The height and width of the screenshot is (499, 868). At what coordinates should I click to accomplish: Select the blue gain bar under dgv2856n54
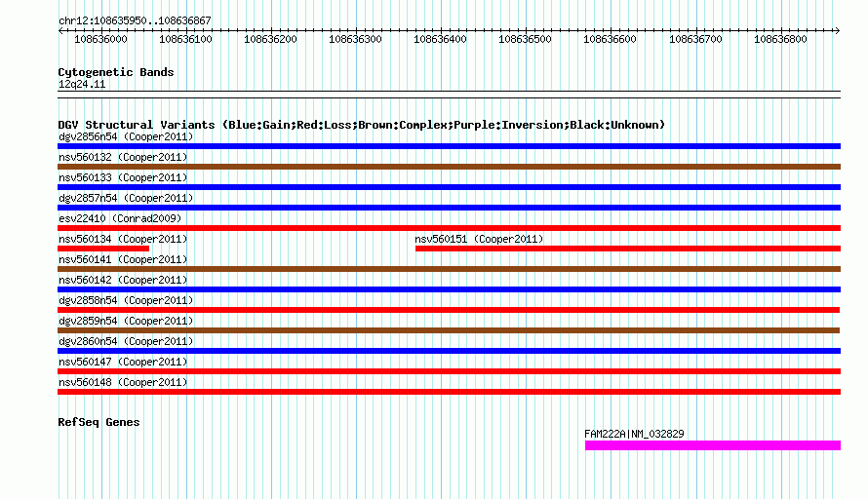(449, 146)
